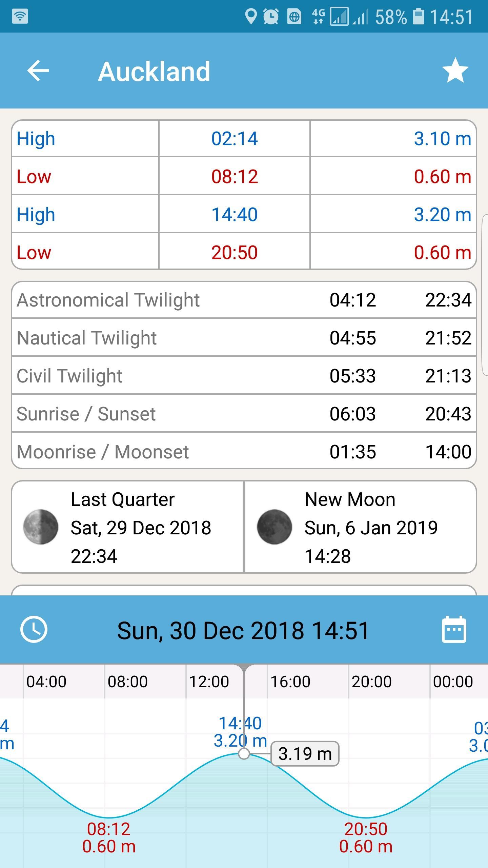The width and height of the screenshot is (488, 868).
Task: Tap the Auckland title text
Action: [154, 71]
